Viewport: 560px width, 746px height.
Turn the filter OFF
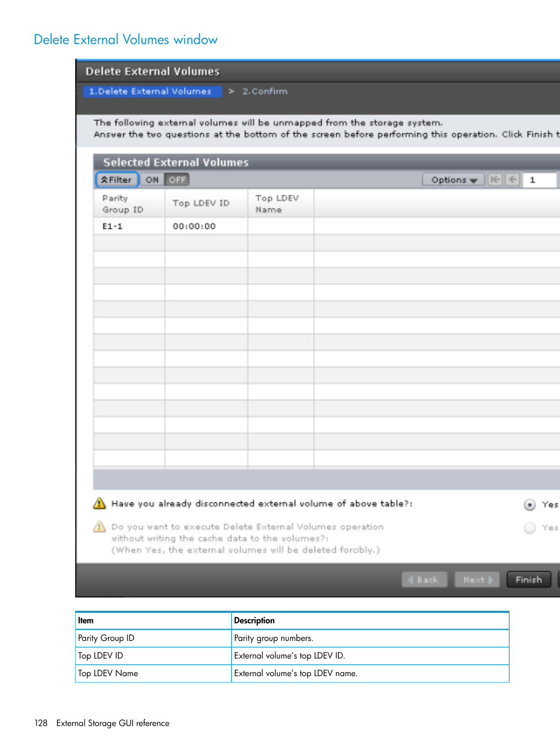(x=177, y=180)
